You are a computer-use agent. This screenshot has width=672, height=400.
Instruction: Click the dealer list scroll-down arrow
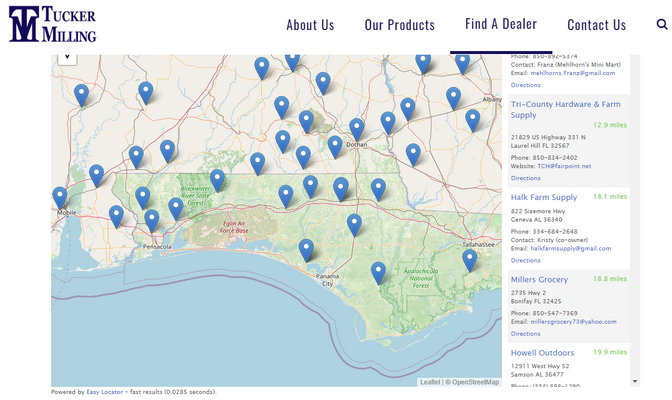pos(635,381)
